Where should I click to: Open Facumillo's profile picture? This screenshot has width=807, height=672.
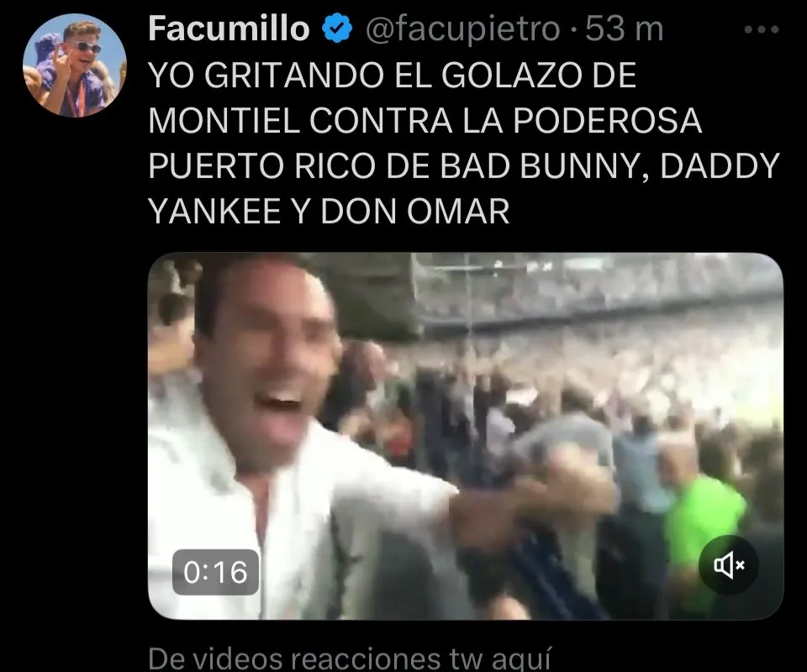click(75, 66)
